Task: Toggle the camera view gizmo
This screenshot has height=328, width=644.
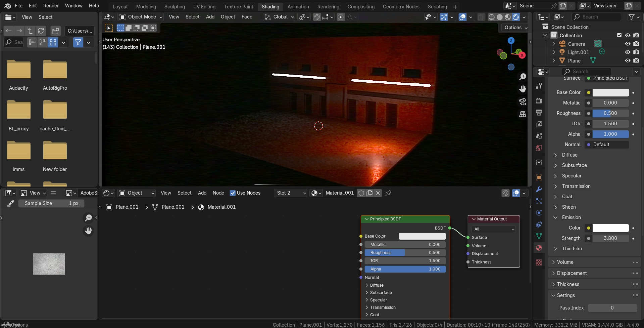Action: [x=523, y=101]
